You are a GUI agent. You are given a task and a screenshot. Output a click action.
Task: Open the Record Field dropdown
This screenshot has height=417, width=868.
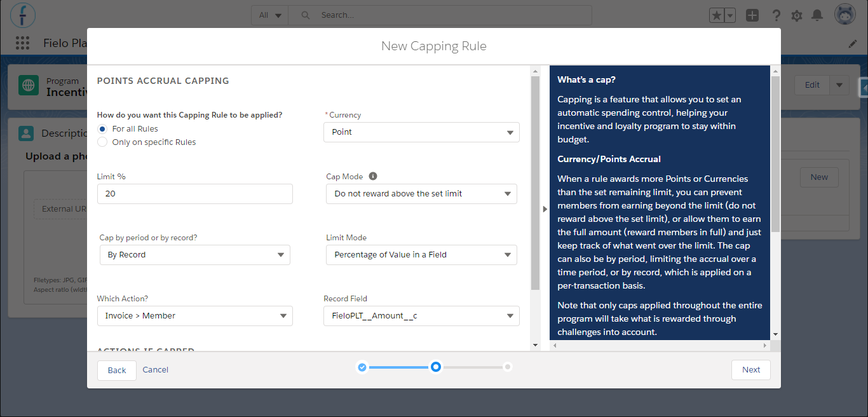click(x=421, y=316)
